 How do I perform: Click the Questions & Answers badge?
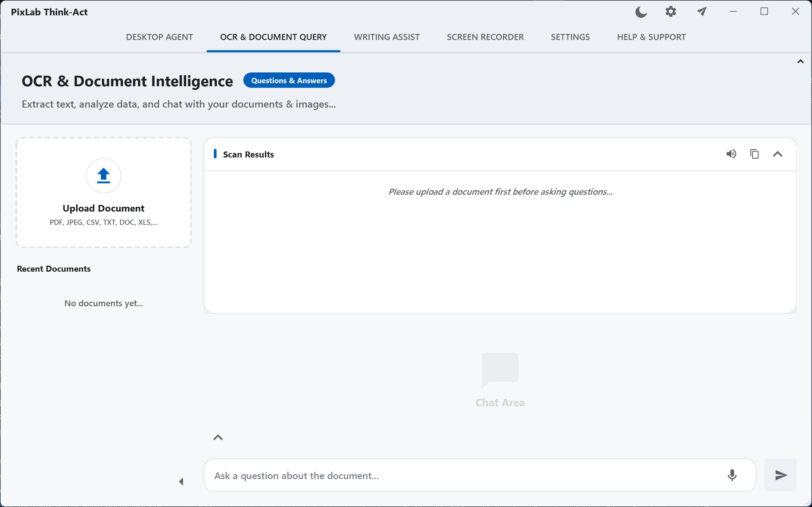289,81
